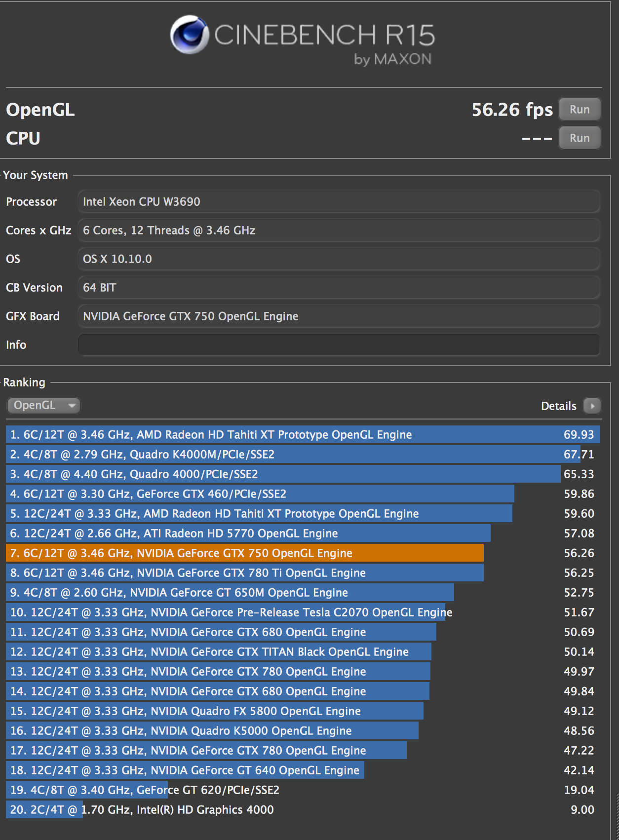Click the 69.93 score value
This screenshot has height=840, width=619.
579,434
